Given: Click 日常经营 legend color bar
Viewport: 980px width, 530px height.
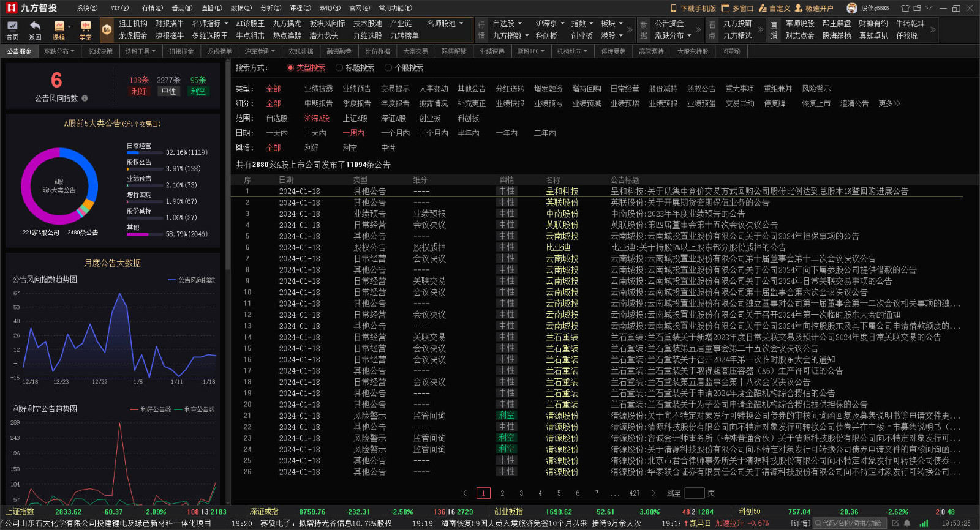Looking at the screenshot, I should click(x=145, y=152).
